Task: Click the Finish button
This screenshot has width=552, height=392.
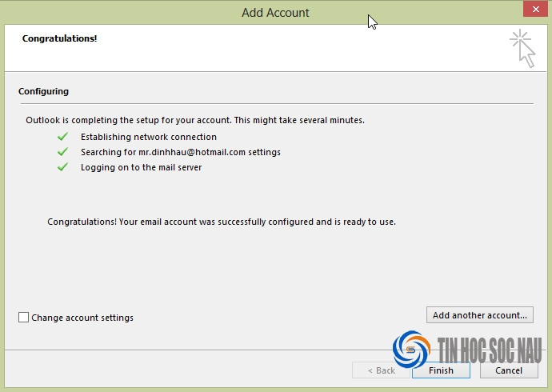Action: [x=441, y=370]
